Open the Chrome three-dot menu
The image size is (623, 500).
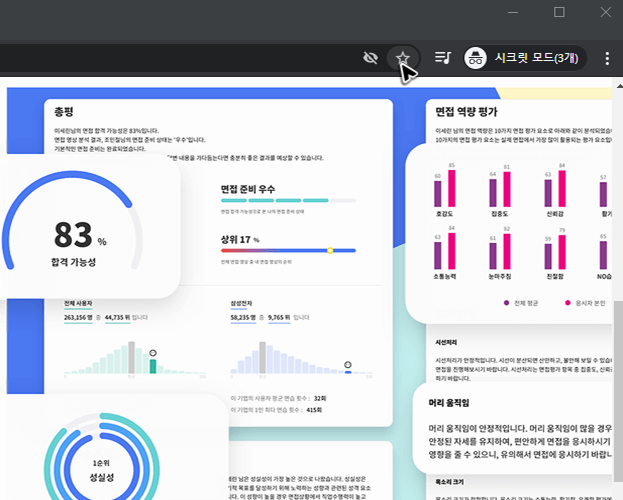pyautogui.click(x=607, y=58)
